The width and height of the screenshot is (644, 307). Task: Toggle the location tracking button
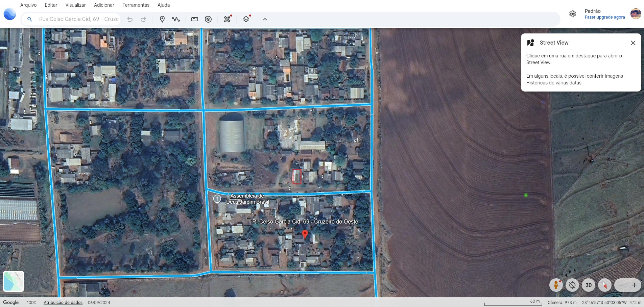[572, 285]
